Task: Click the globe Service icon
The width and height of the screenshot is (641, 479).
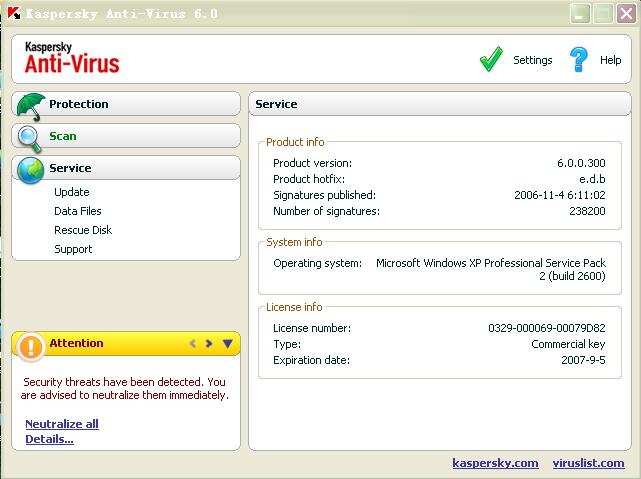Action: click(31, 170)
